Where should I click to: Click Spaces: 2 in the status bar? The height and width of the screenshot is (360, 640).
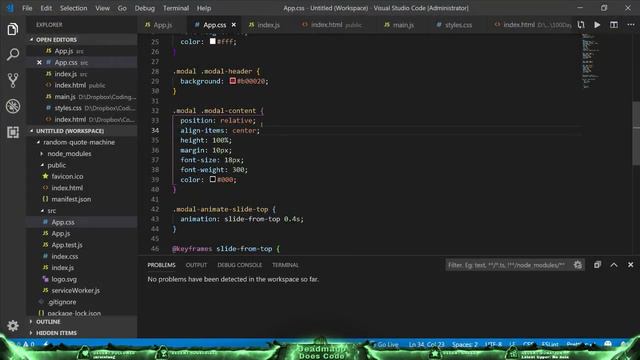[x=464, y=344]
